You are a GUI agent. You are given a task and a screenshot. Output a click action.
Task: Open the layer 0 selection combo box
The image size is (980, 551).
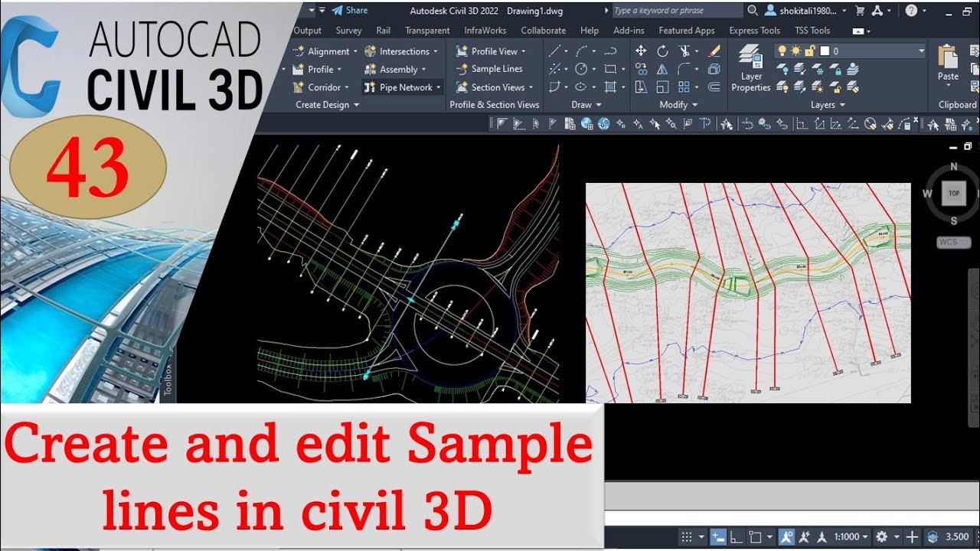click(850, 51)
